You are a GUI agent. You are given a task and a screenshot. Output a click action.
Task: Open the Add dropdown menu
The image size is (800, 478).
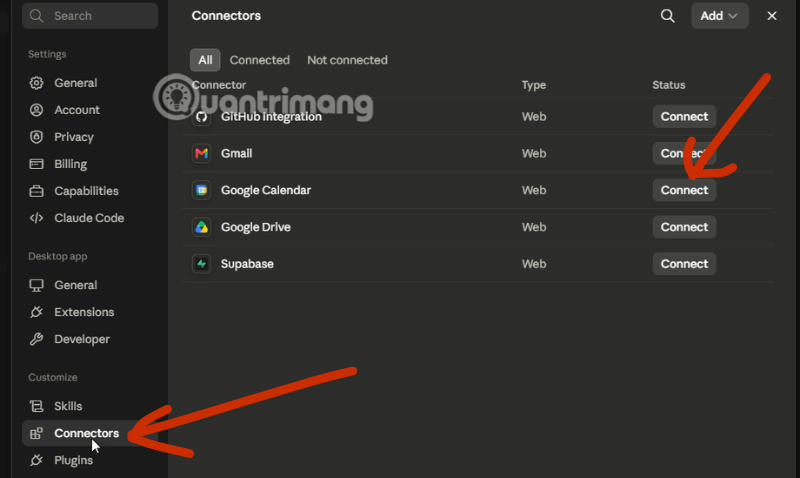coord(719,16)
